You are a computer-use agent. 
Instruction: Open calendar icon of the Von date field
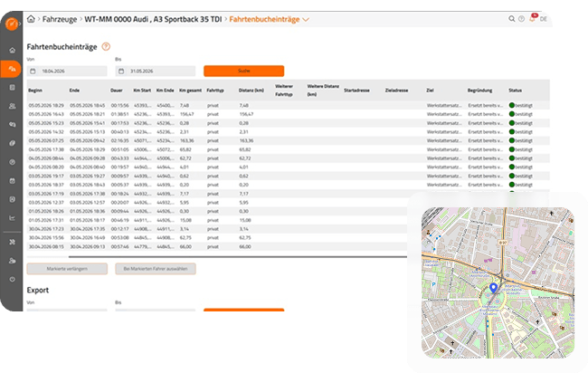[x=33, y=71]
